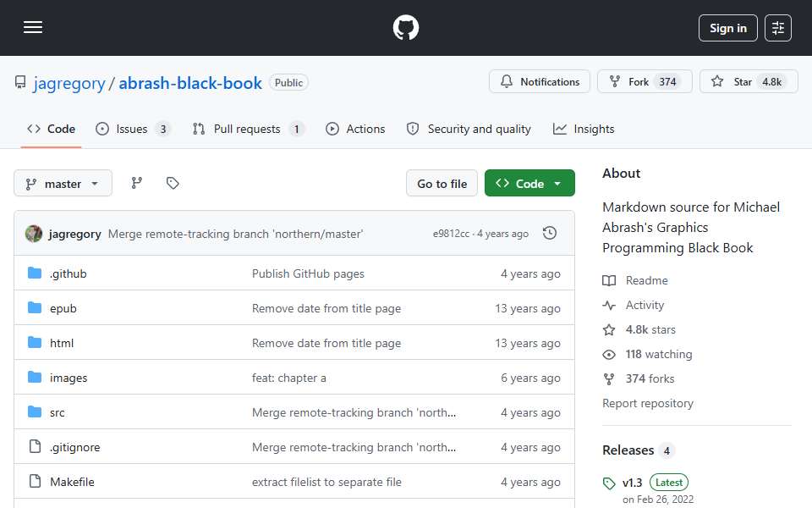Open epub row 'Remove date from title page' commit
812x508 pixels.
(326, 308)
